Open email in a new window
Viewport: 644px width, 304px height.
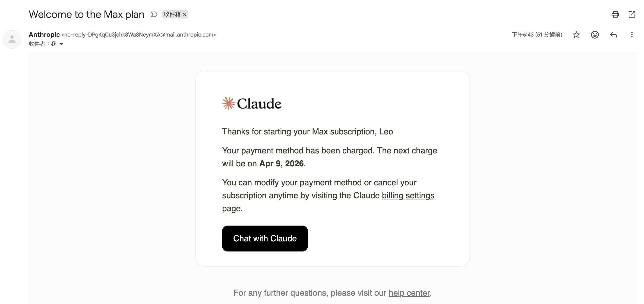pos(632,15)
